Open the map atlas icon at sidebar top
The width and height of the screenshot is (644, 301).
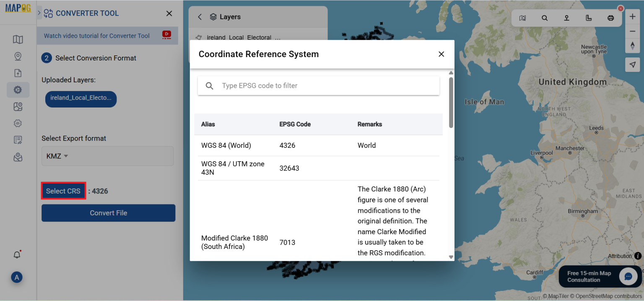tap(18, 39)
